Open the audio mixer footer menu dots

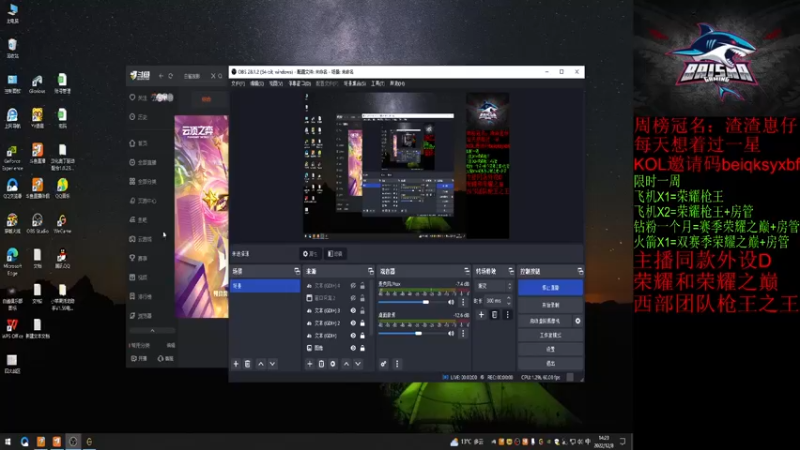pyautogui.click(x=397, y=364)
